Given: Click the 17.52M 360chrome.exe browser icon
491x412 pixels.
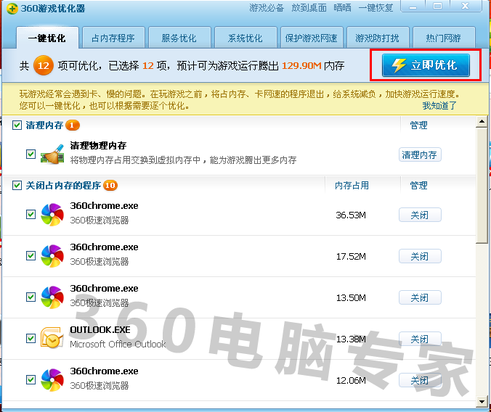Looking at the screenshot, I should [x=52, y=256].
